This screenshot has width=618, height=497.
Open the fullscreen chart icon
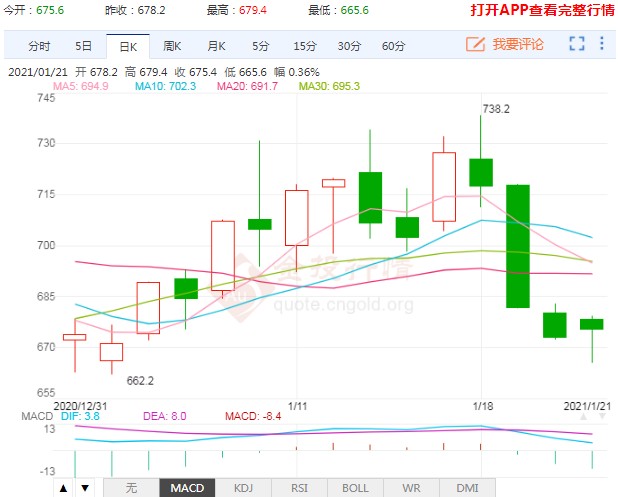coord(577,43)
